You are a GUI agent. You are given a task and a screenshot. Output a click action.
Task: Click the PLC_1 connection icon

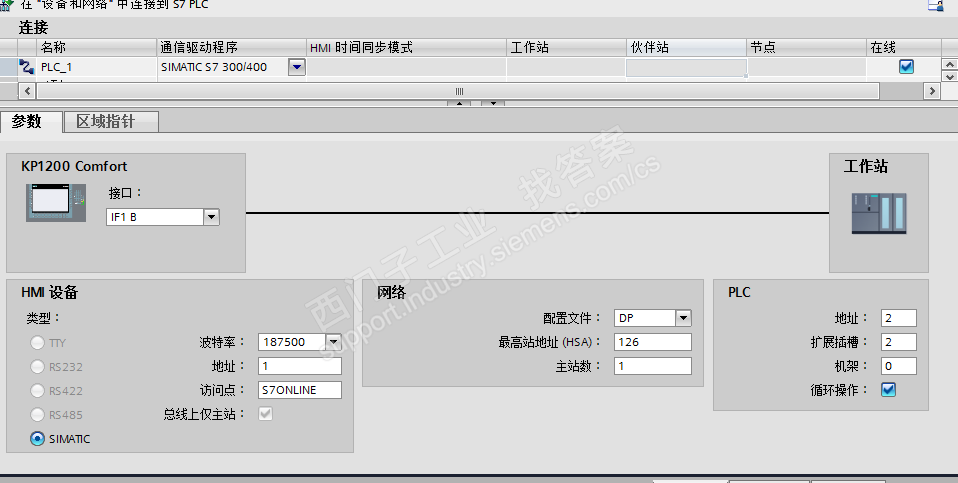point(26,67)
